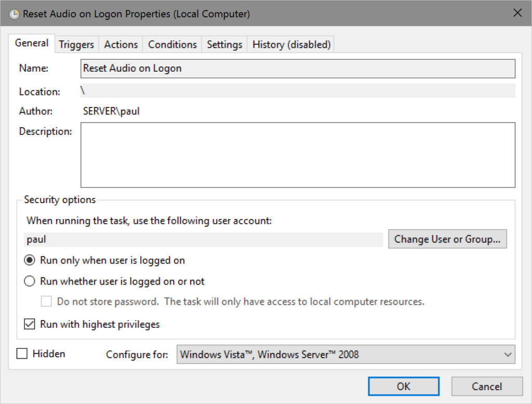Close the Properties dialog window
Screen dimensions: 532x404
517,14
